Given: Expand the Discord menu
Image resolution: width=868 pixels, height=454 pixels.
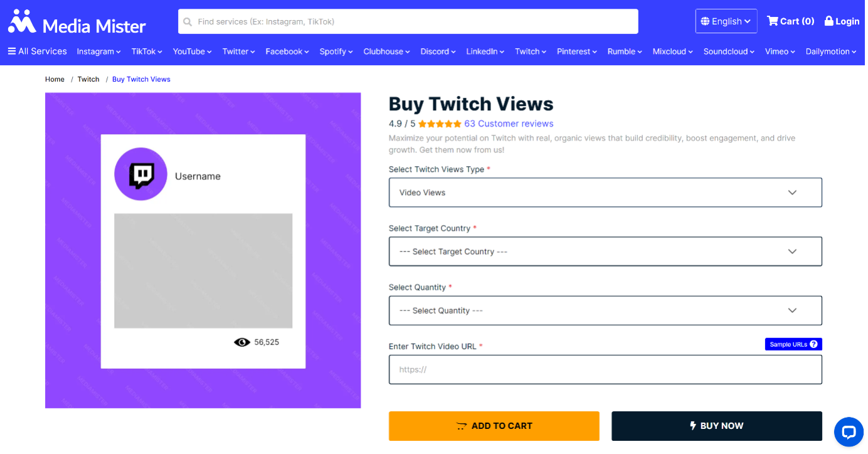Looking at the screenshot, I should coord(438,51).
